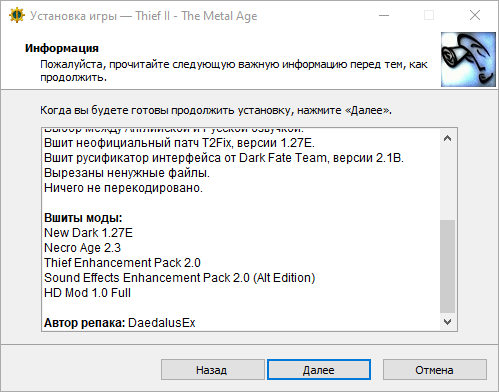The width and height of the screenshot is (499, 392).
Task: Click the T2Fix patch version 1.27E line
Action: tap(179, 143)
